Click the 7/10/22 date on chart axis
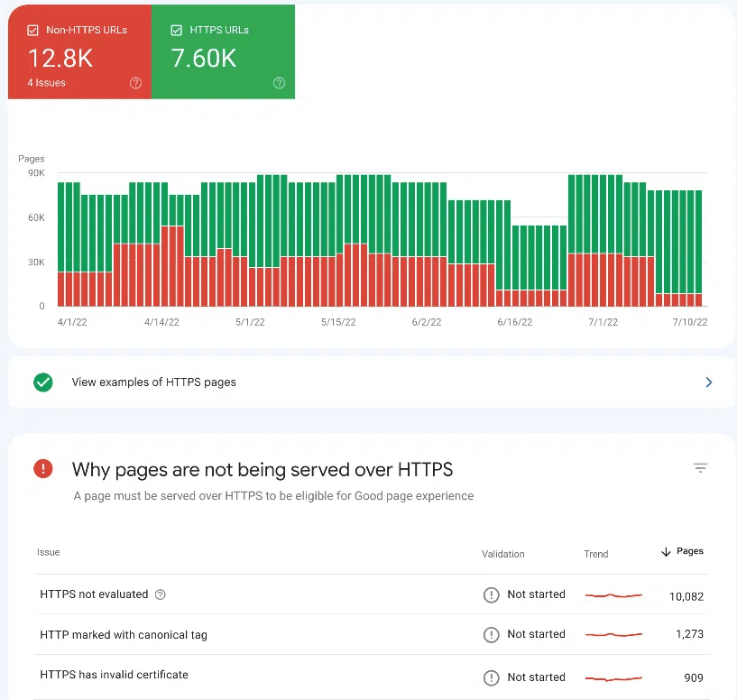This screenshot has width=737, height=700. (x=690, y=322)
